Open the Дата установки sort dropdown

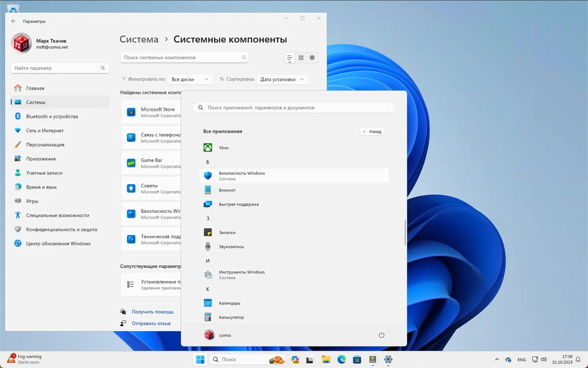(283, 79)
